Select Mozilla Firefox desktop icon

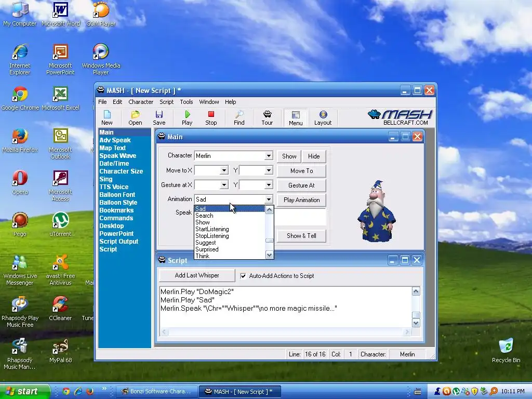[x=20, y=140]
